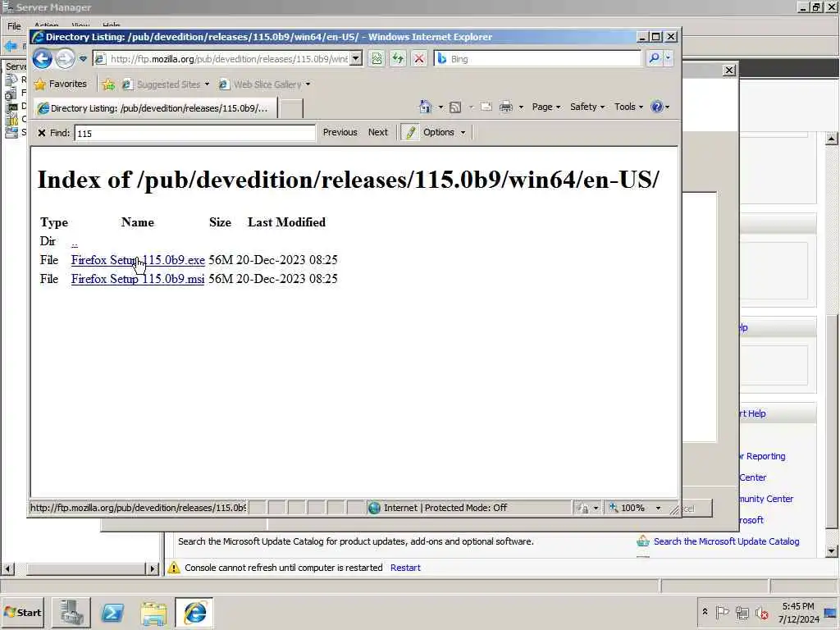Viewport: 840px width, 630px height.
Task: Open the Web Slice Gallery link
Action: click(264, 84)
